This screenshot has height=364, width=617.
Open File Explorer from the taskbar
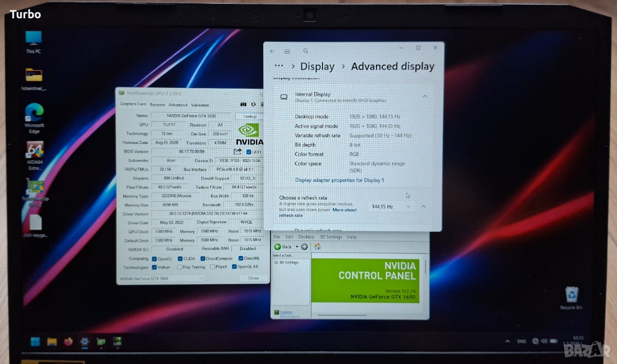(52, 342)
